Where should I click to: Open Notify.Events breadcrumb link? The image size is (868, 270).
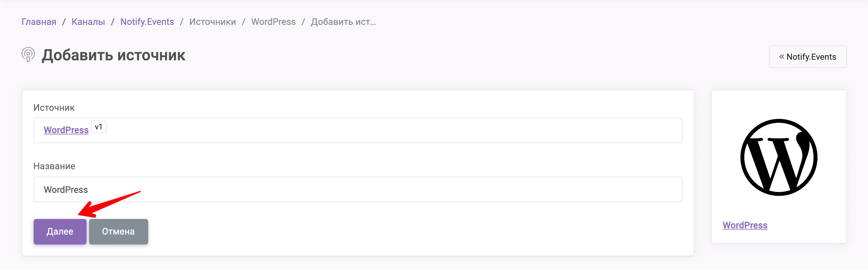pyautogui.click(x=147, y=22)
